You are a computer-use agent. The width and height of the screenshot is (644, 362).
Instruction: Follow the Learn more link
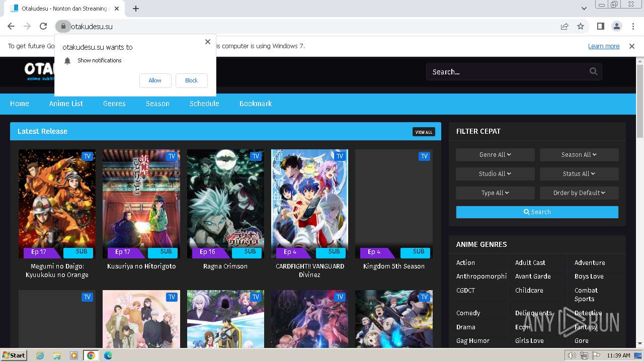coord(604,46)
